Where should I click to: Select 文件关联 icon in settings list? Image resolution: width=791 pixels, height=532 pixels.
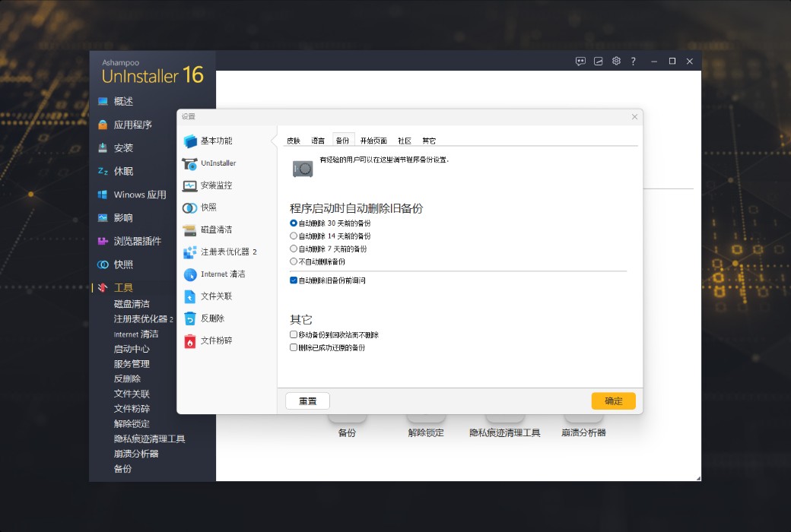pos(190,296)
